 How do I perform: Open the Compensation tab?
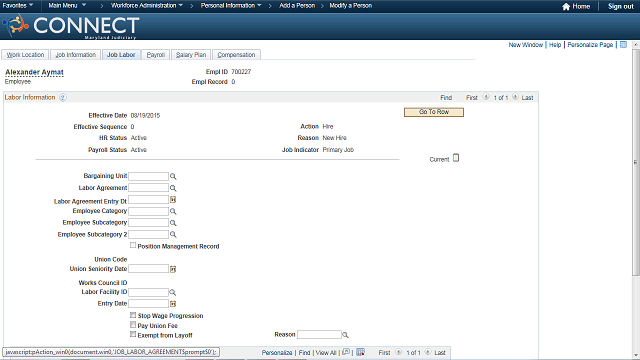click(x=236, y=55)
